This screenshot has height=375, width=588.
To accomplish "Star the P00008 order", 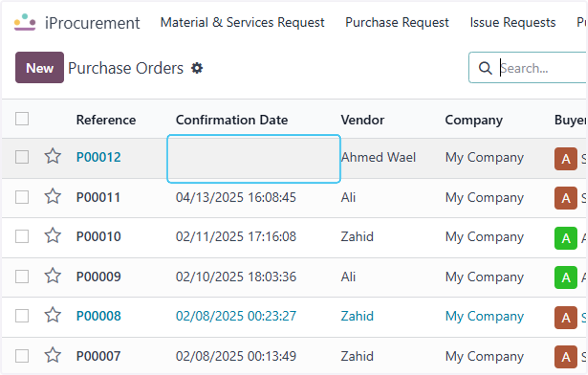I will pos(52,316).
